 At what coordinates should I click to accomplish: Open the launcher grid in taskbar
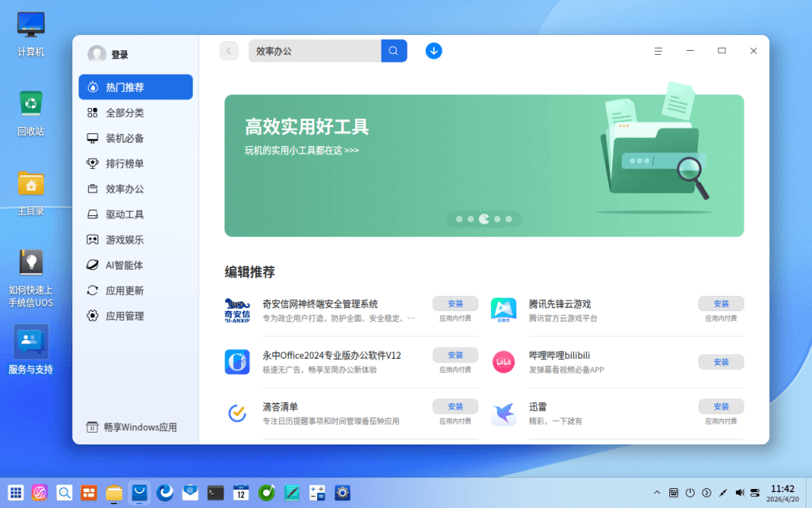point(16,492)
